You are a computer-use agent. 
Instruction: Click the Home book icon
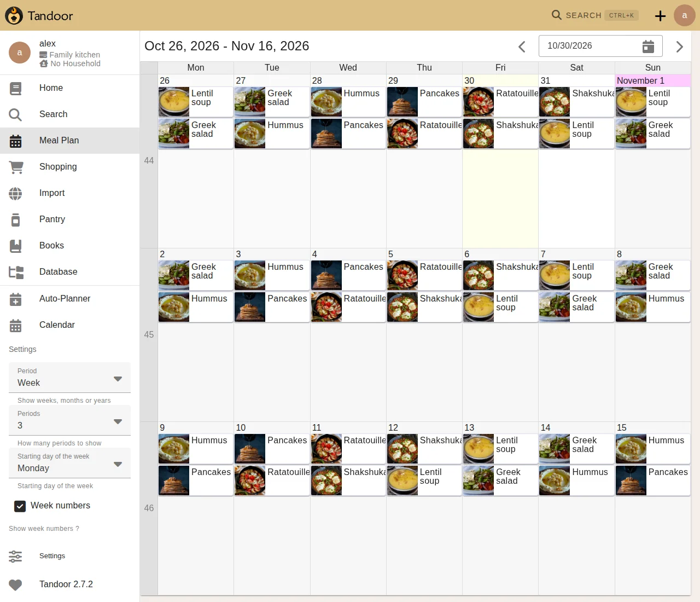pos(16,88)
